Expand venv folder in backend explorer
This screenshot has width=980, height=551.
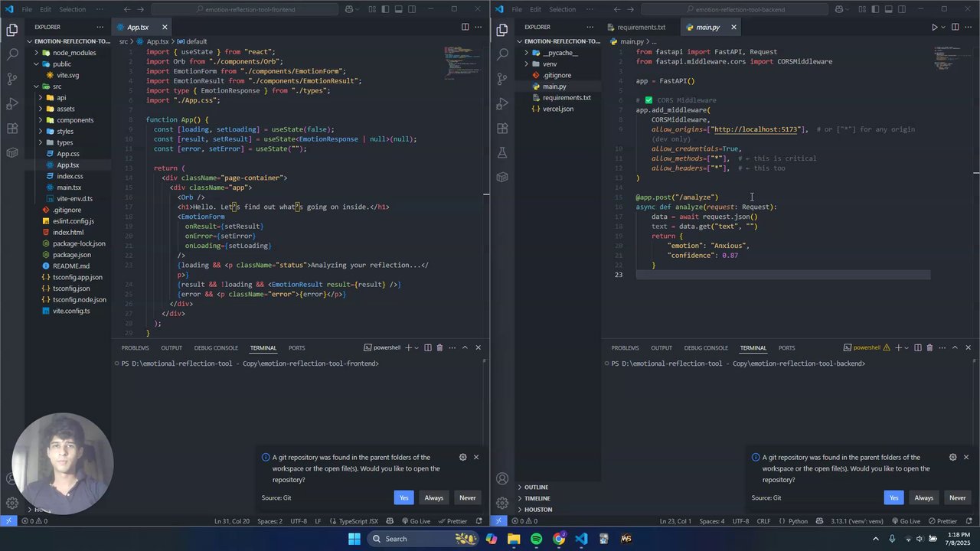[x=527, y=64]
